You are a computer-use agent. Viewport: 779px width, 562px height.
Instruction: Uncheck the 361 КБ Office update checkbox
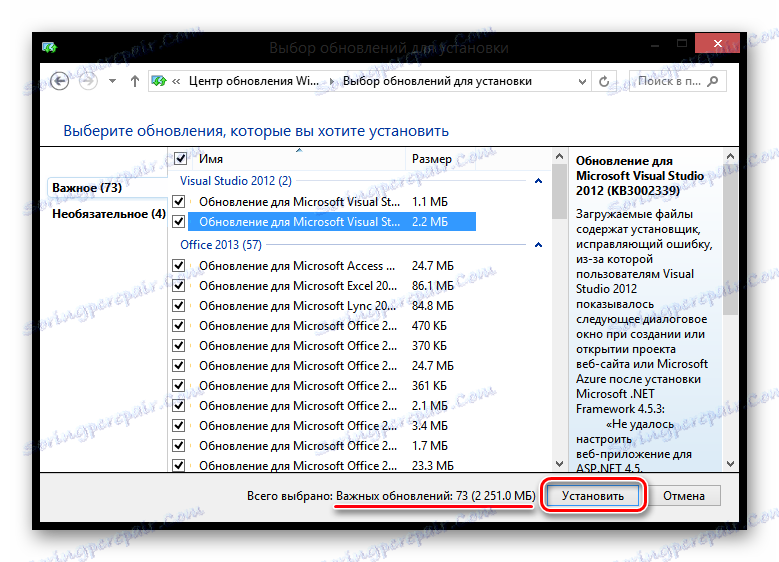178,386
